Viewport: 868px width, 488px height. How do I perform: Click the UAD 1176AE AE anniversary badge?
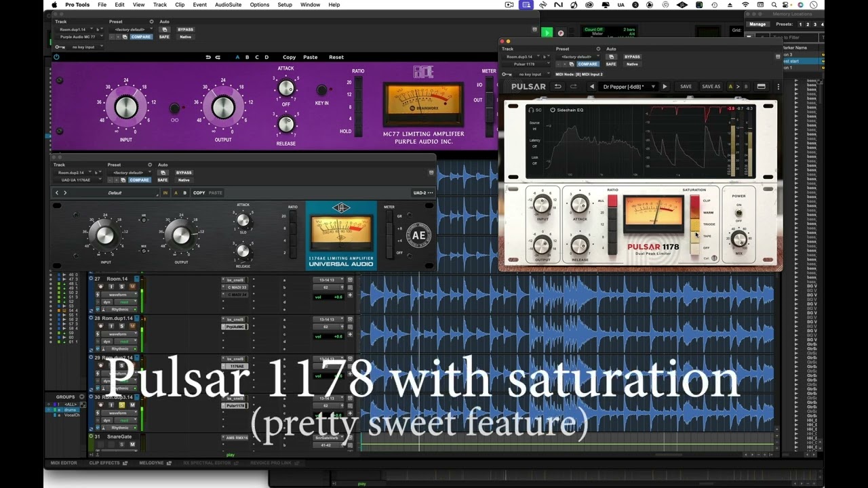coord(419,236)
